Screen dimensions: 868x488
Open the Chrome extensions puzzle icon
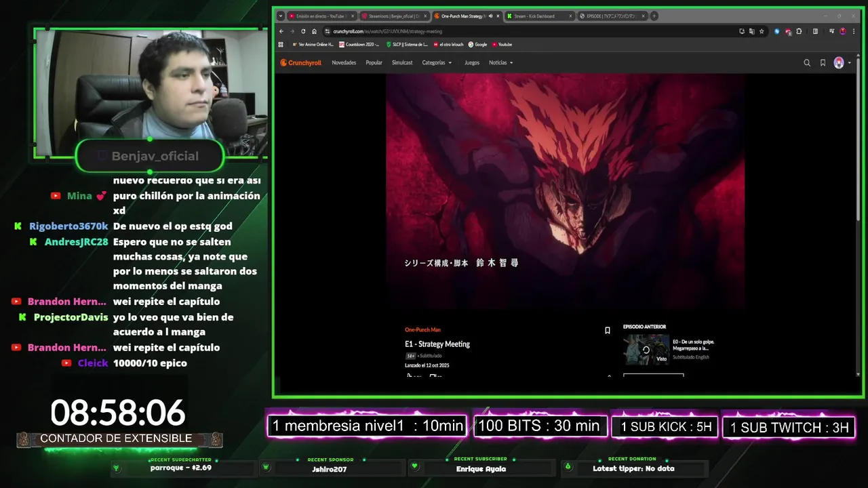click(x=799, y=31)
